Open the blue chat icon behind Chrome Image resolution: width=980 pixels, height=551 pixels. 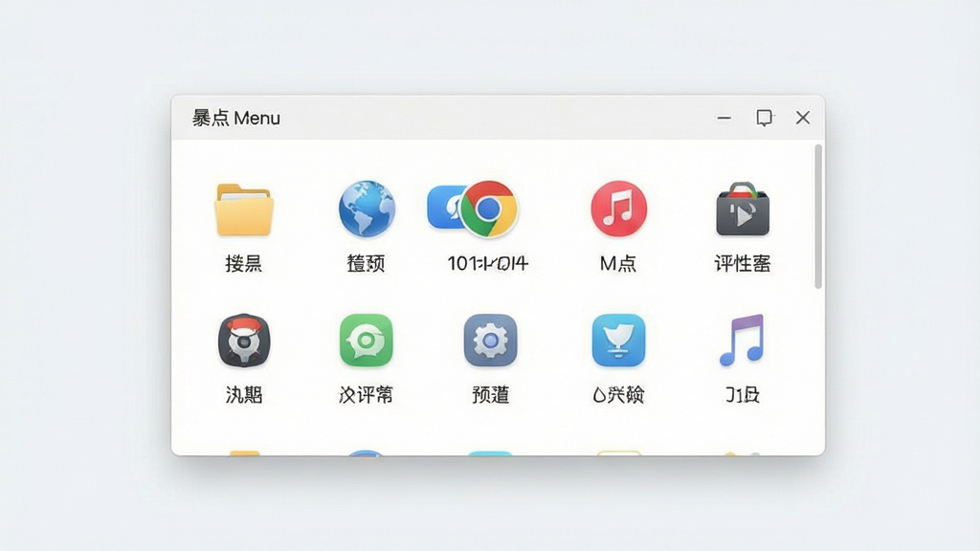pyautogui.click(x=444, y=208)
